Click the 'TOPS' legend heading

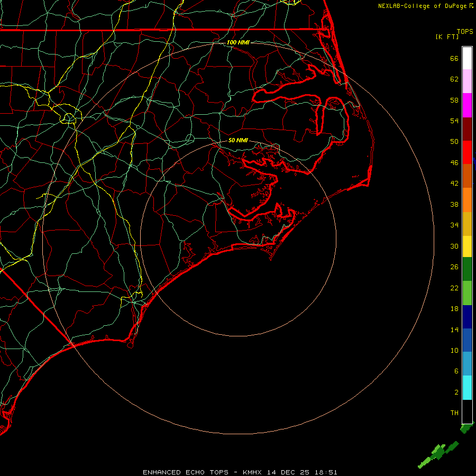(465, 31)
